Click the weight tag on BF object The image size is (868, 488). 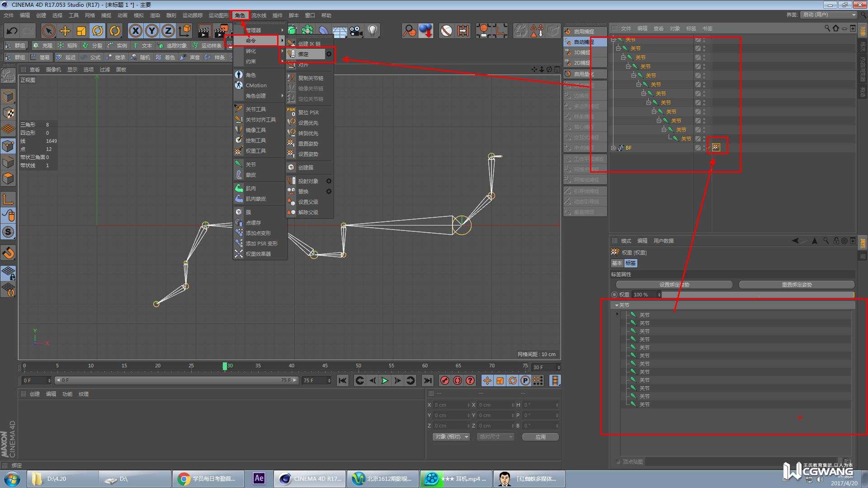[716, 147]
